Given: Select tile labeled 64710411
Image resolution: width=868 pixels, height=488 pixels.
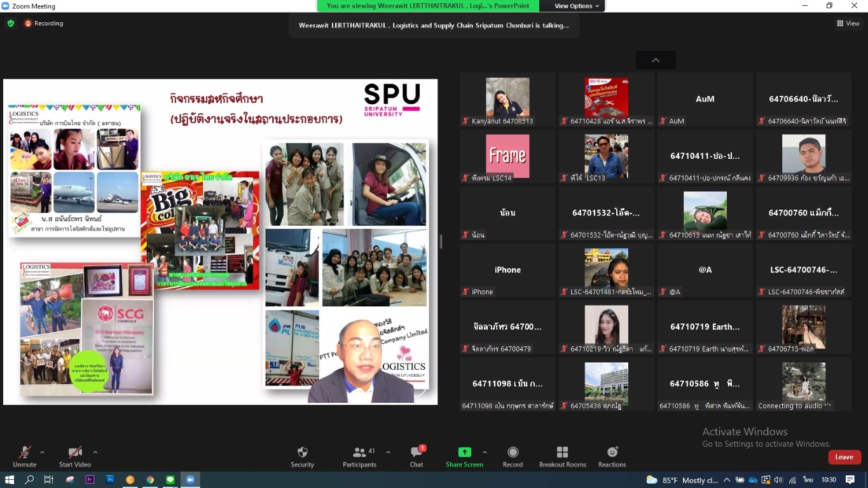Looking at the screenshot, I should pos(705,156).
